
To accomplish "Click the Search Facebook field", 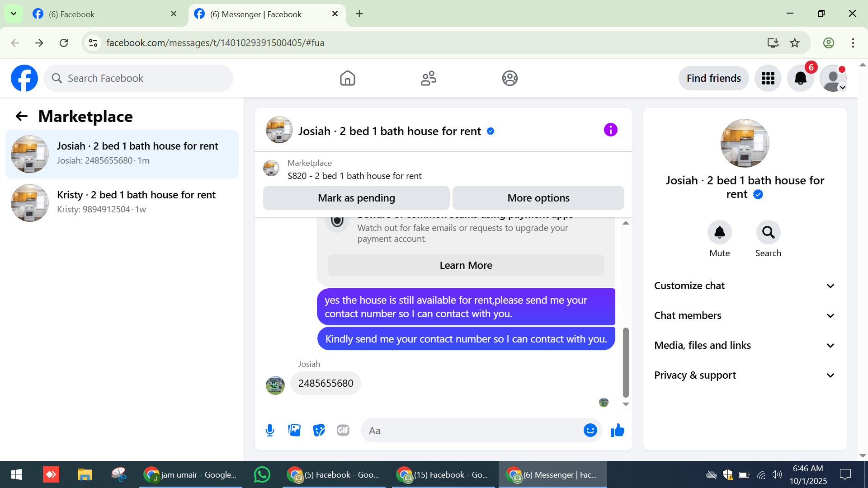I will [x=138, y=78].
